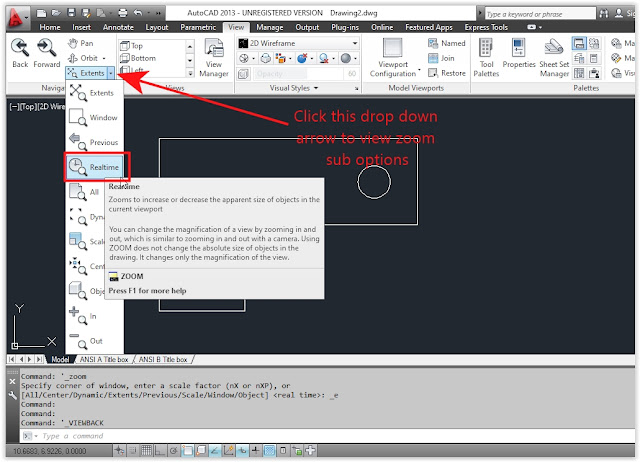Select the Pan hand tool
The width and height of the screenshot is (640, 462).
pyautogui.click(x=81, y=43)
